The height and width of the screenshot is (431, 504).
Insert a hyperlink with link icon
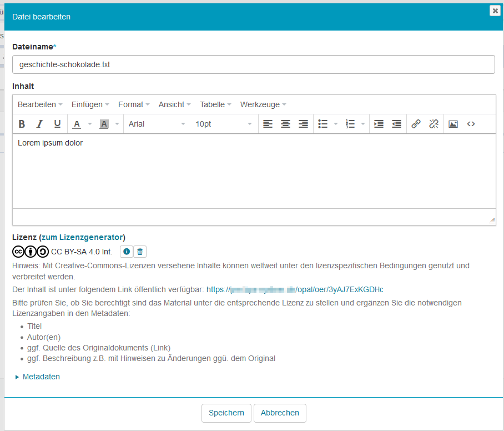coord(416,124)
